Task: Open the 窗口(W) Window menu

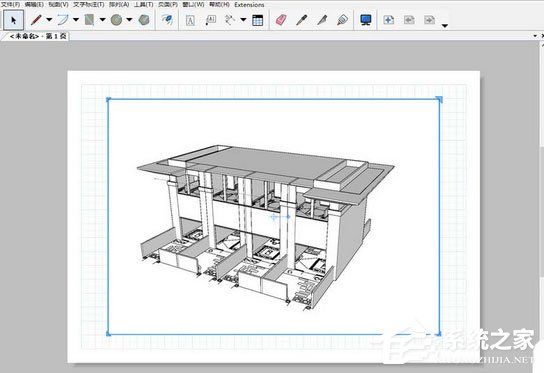Action: [193, 5]
